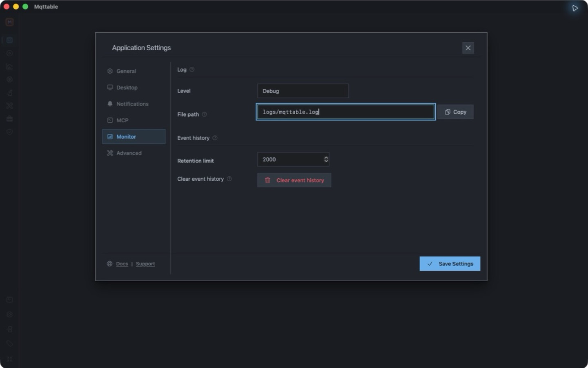Click the Level label text
Screen dimensions: 588x368
184,91
